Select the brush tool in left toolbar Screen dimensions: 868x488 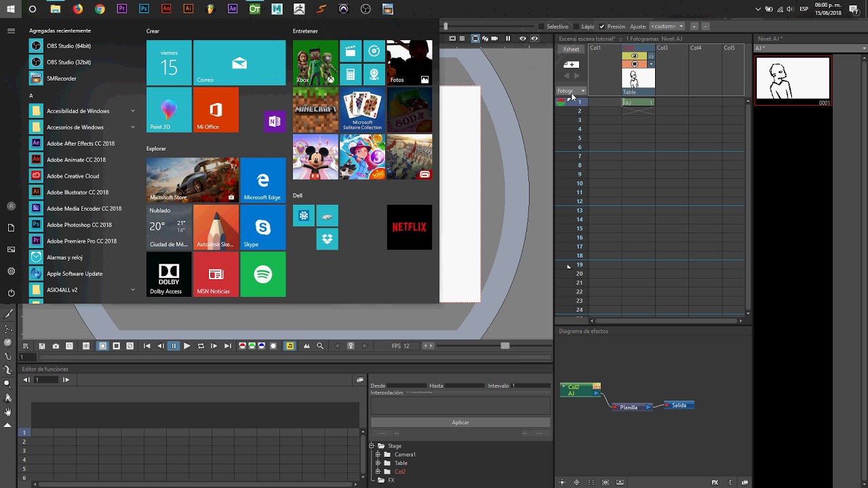pos(8,314)
